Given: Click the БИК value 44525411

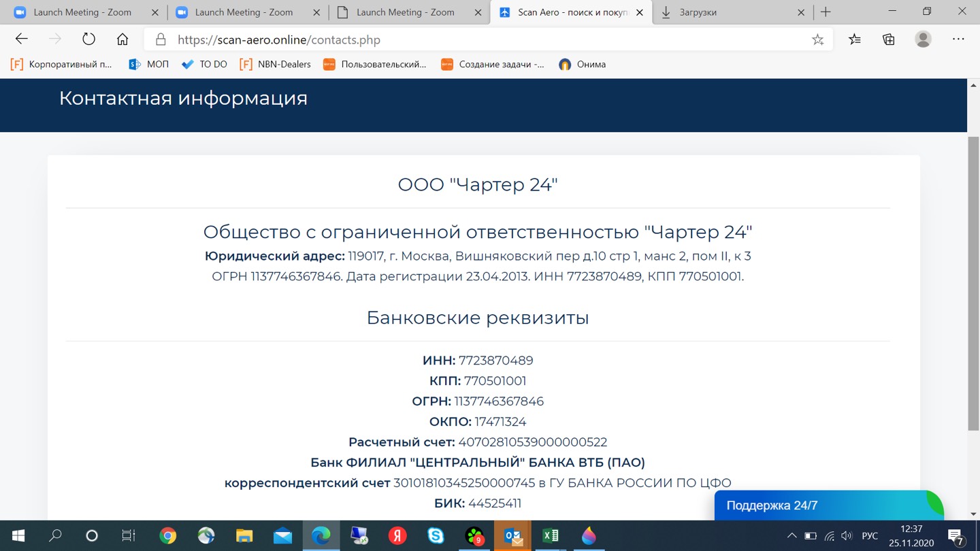Looking at the screenshot, I should pyautogui.click(x=495, y=503).
